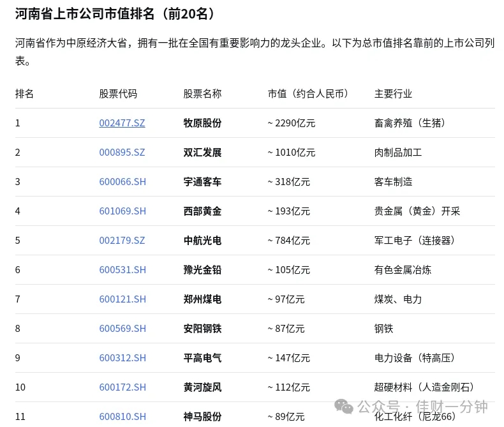
Task: Click the 主要行业 column header
Action: click(x=393, y=94)
